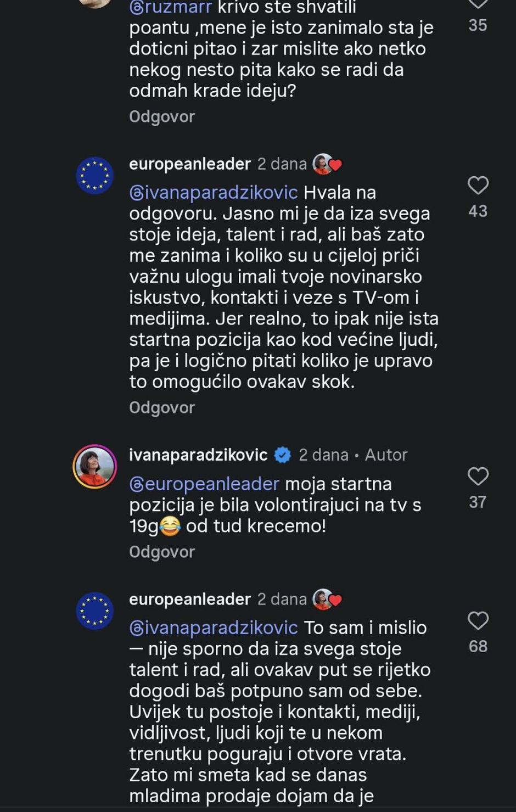Like the comment with 43 likes
The width and height of the screenshot is (516, 812).
pos(478,186)
